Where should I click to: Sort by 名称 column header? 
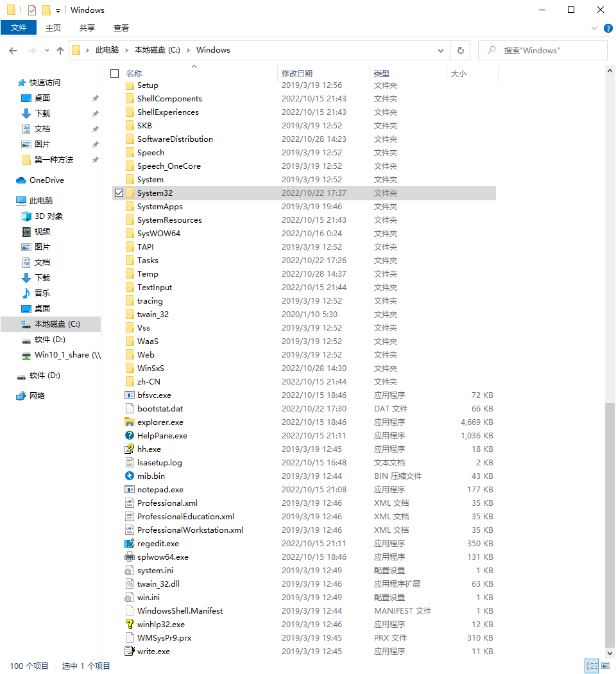[x=134, y=74]
